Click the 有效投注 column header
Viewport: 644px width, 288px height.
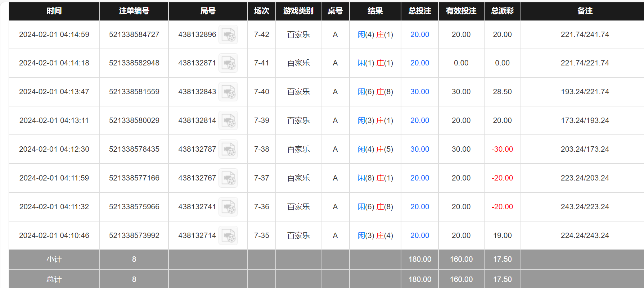pyautogui.click(x=461, y=11)
